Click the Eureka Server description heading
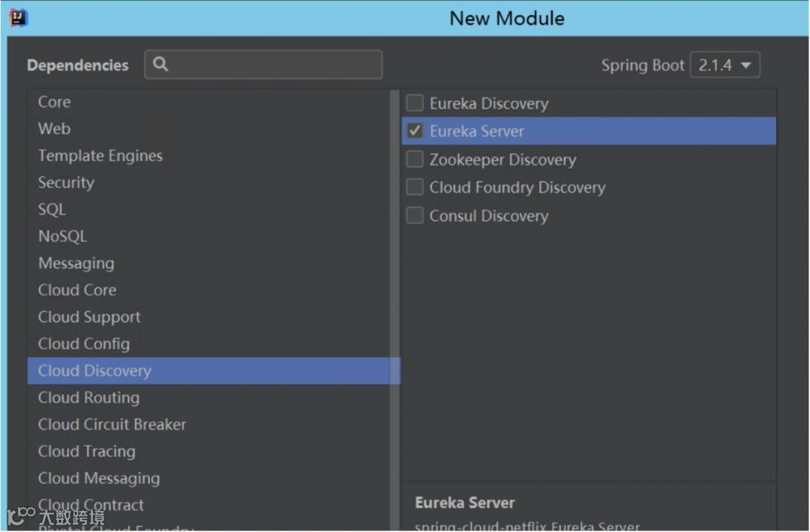Image resolution: width=810 pixels, height=532 pixels. [465, 503]
